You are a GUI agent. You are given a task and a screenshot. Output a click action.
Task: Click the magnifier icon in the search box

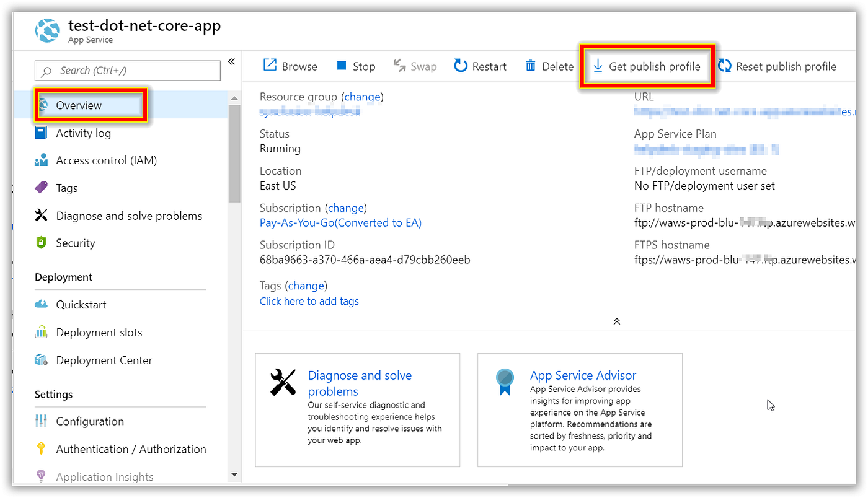(46, 71)
